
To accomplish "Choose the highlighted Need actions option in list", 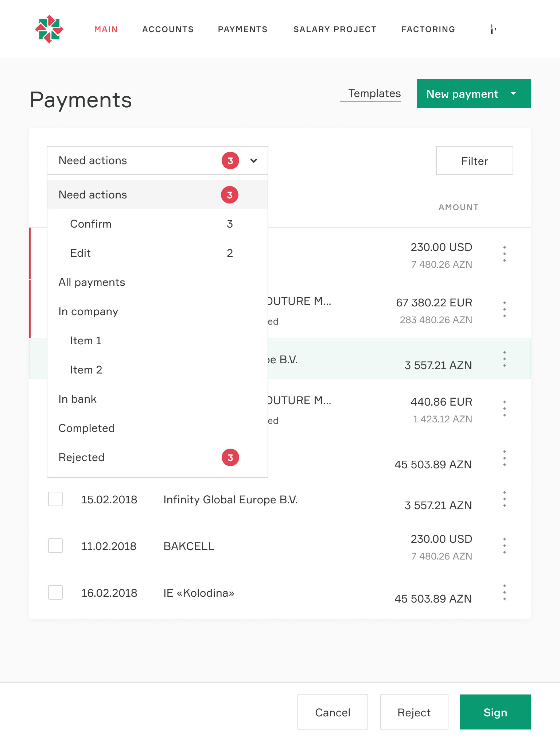I will [x=157, y=195].
